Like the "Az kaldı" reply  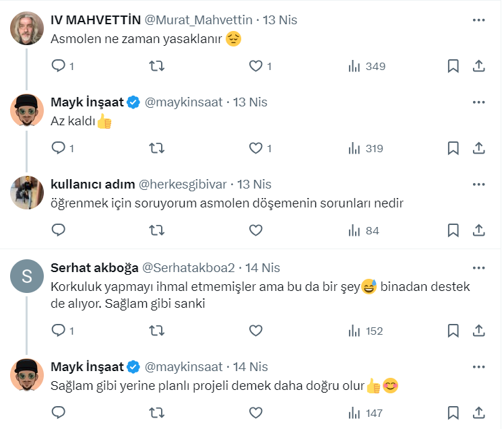[255, 148]
